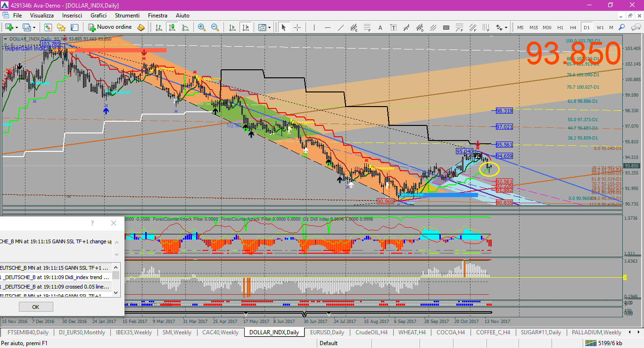This screenshot has height=348, width=644.
Task: Select the horizontal line tool
Action: [x=327, y=27]
